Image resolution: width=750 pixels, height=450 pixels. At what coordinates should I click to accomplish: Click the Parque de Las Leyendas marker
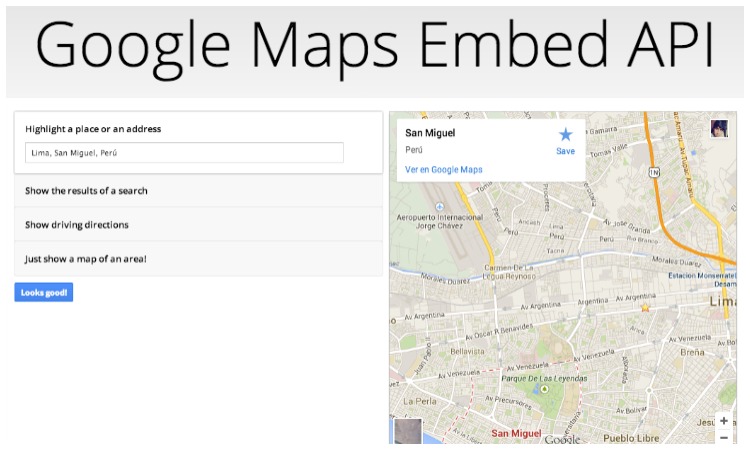544,389
